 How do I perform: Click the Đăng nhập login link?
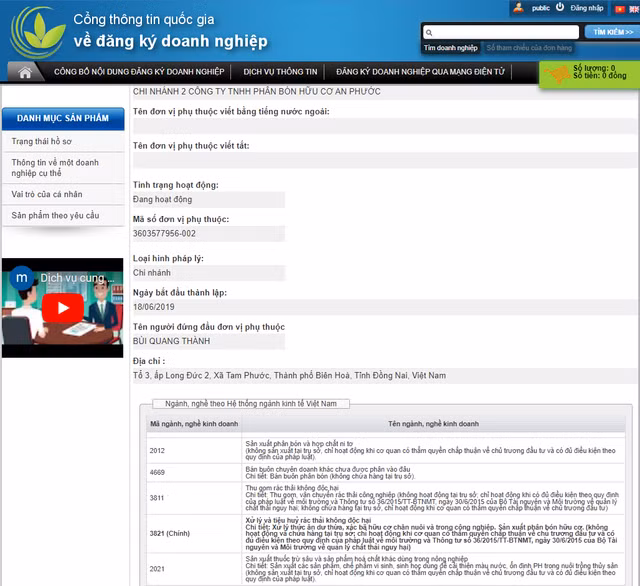587,8
